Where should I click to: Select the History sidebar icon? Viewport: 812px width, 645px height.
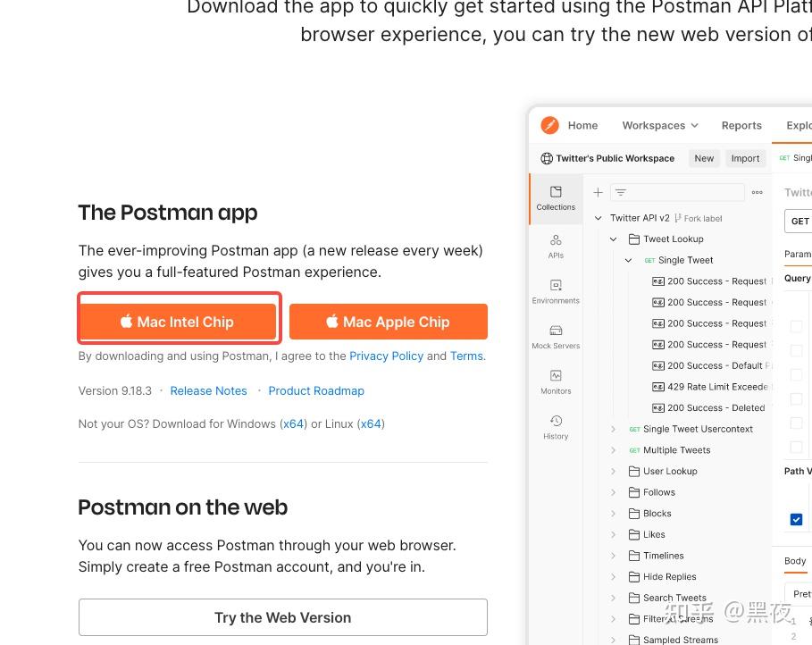(x=556, y=427)
